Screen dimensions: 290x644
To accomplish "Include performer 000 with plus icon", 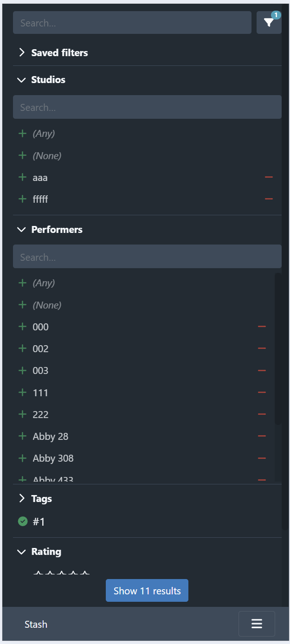I will point(22,327).
